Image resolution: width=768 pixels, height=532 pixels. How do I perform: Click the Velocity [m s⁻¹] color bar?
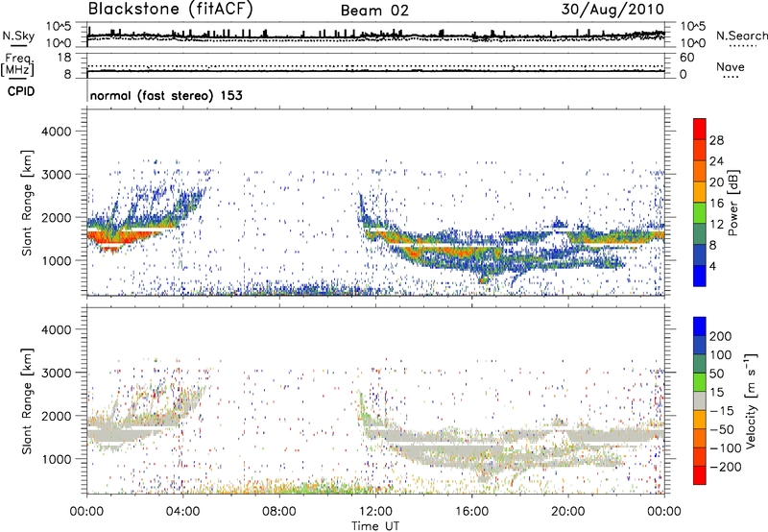click(x=700, y=400)
